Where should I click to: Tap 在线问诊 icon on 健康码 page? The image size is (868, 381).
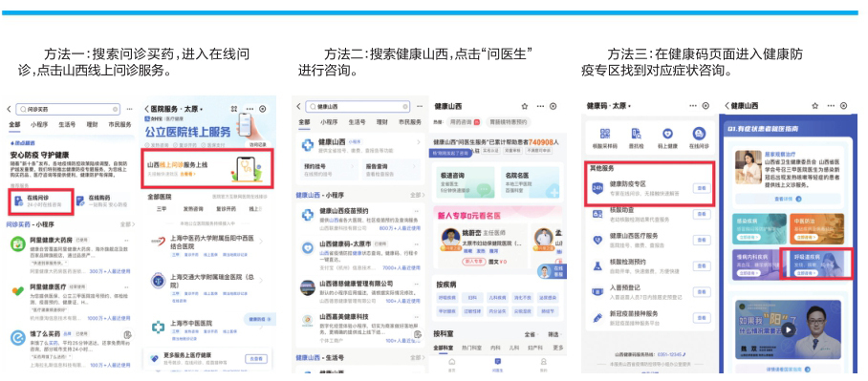pyautogui.click(x=700, y=134)
